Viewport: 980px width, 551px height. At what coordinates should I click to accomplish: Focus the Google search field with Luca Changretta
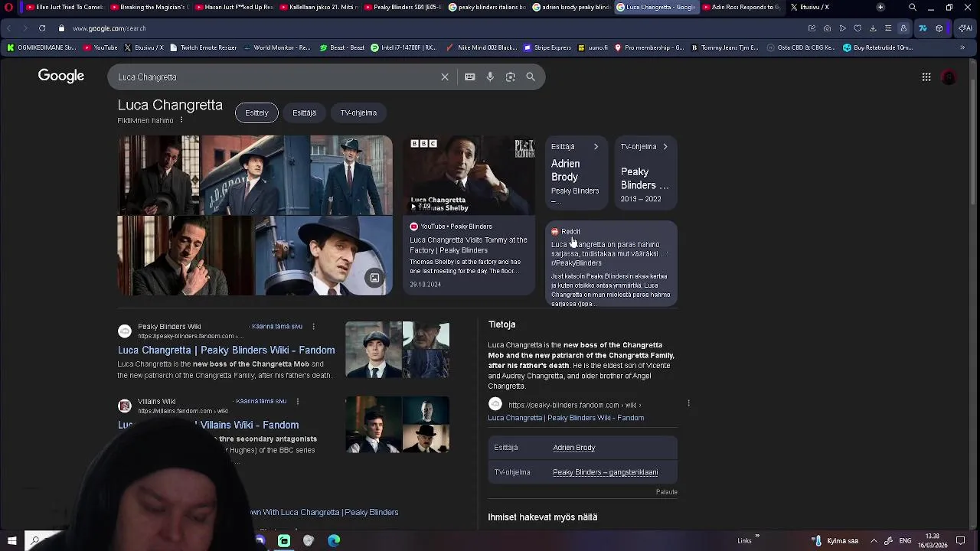pyautogui.click(x=276, y=77)
